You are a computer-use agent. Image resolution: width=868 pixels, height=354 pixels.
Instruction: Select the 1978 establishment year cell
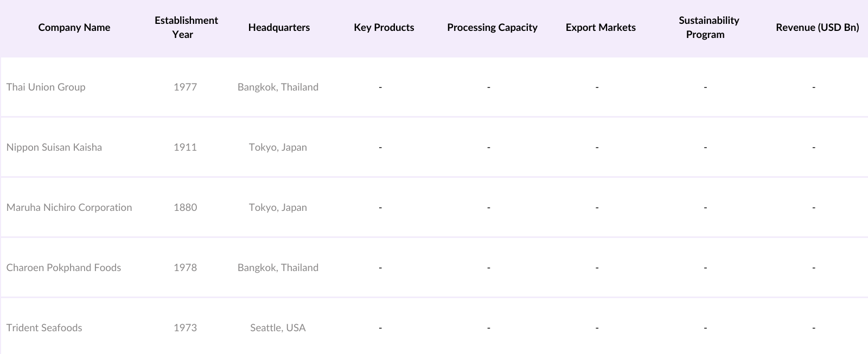coord(185,268)
